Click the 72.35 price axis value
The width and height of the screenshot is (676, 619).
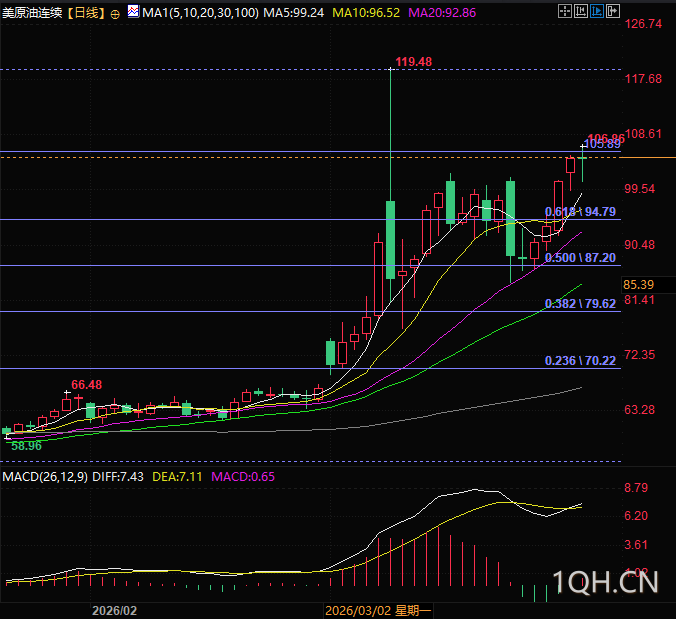[x=640, y=355]
